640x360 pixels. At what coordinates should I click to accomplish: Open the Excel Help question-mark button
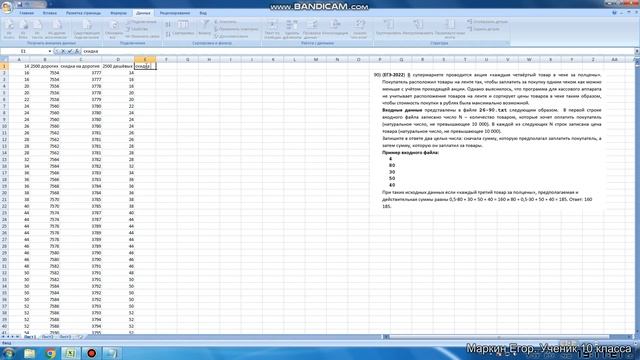pyautogui.click(x=615, y=13)
